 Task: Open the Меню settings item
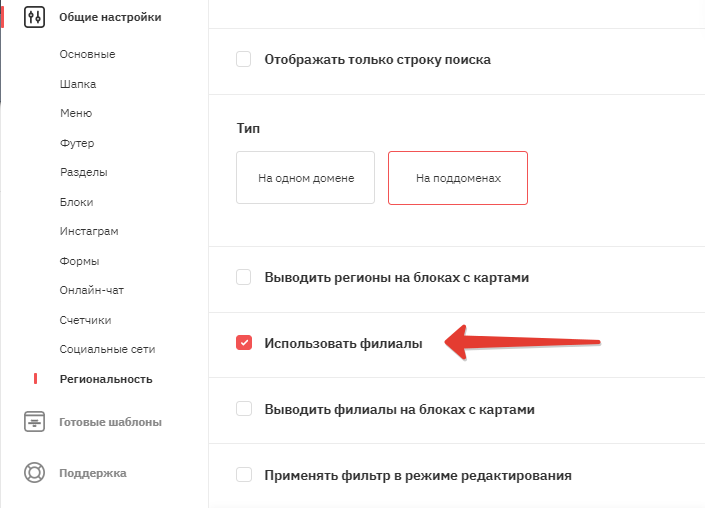[x=76, y=113]
